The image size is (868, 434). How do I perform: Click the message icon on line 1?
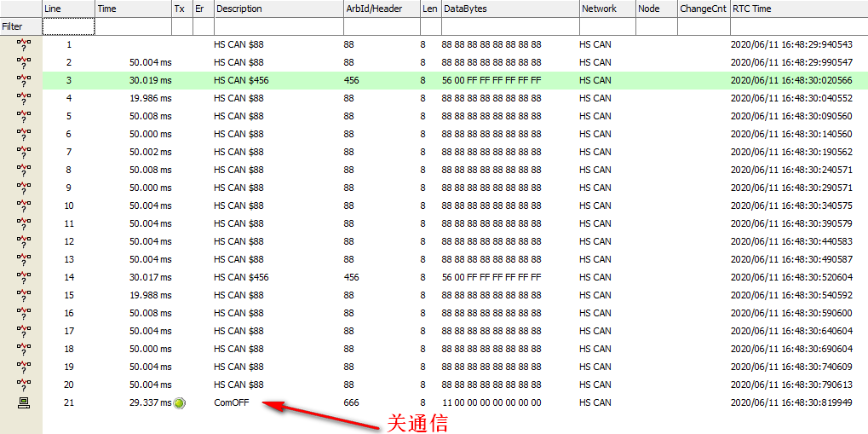[24, 44]
